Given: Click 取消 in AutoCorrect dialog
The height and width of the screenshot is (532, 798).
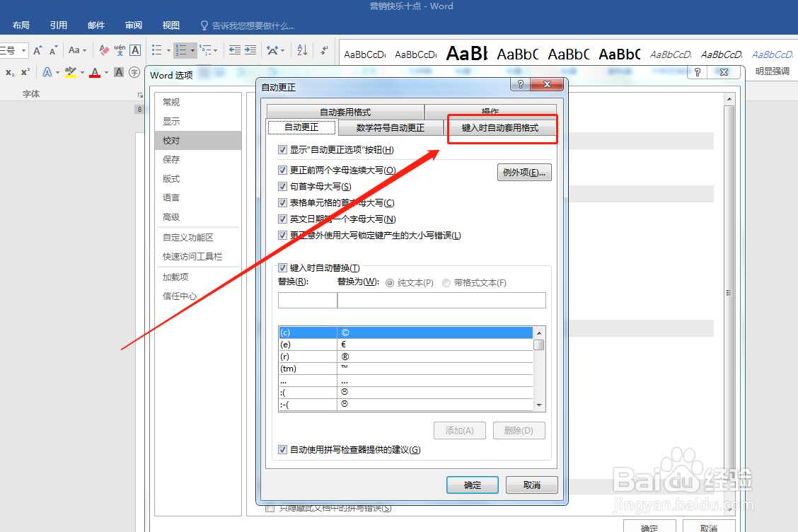Looking at the screenshot, I should (532, 485).
